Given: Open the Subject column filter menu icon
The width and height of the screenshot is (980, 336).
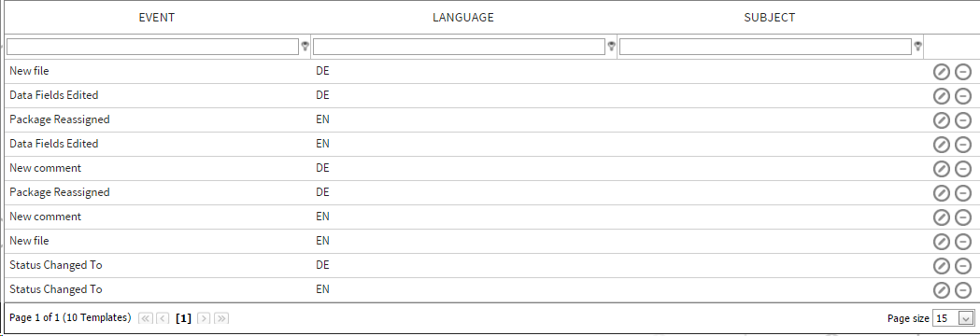Looking at the screenshot, I should point(917,47).
